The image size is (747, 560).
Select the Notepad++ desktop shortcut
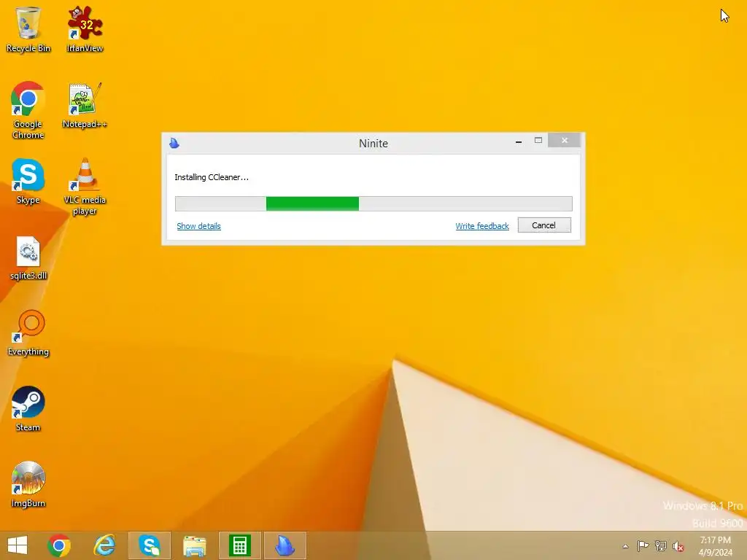click(85, 106)
